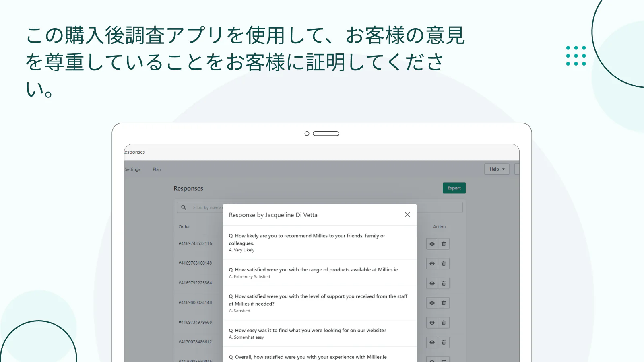Delete response for order #4169763160148
644x362 pixels.
(x=444, y=264)
